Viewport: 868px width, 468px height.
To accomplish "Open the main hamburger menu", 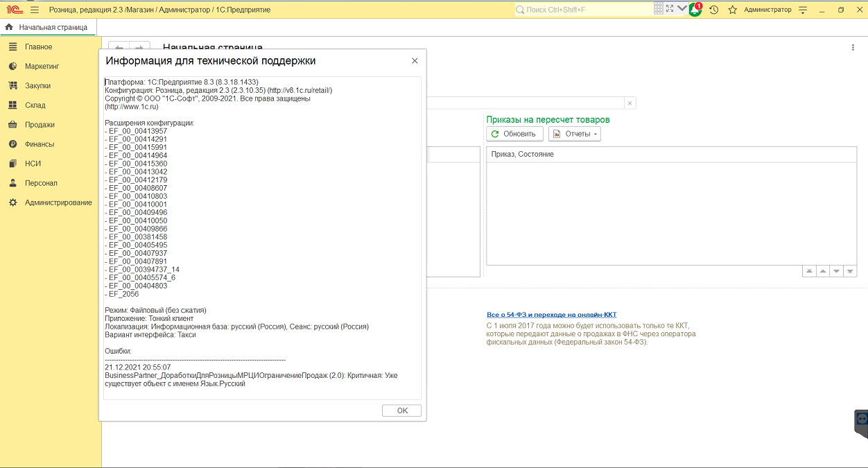I will click(35, 10).
